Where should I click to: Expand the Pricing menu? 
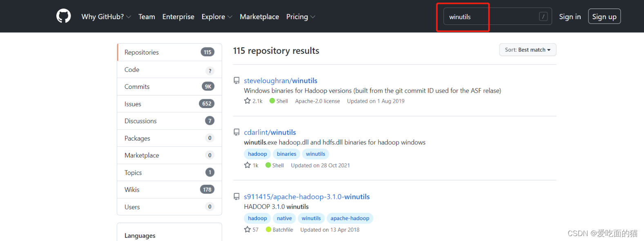point(301,17)
